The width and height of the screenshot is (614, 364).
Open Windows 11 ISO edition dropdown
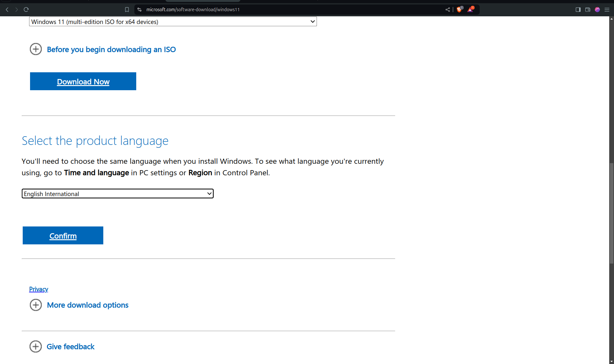(173, 22)
